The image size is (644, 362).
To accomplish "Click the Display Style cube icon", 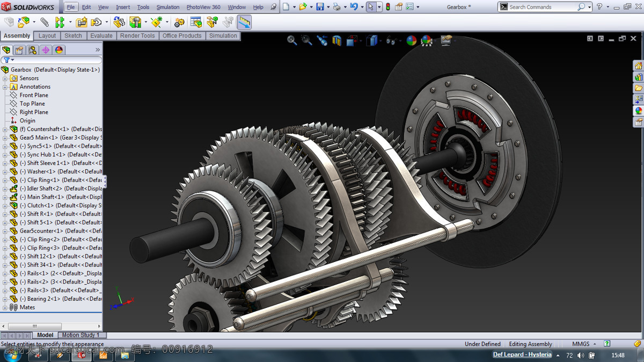I will point(371,40).
